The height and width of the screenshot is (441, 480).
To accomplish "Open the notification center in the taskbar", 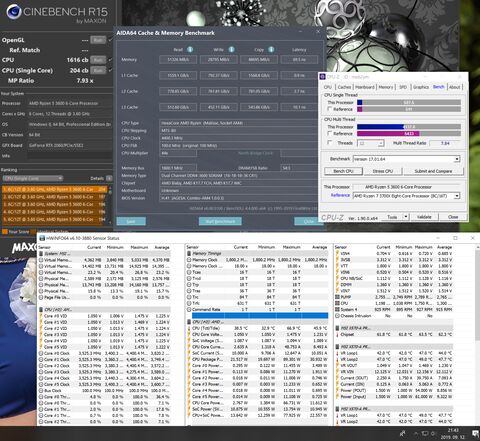I will [x=475, y=434].
